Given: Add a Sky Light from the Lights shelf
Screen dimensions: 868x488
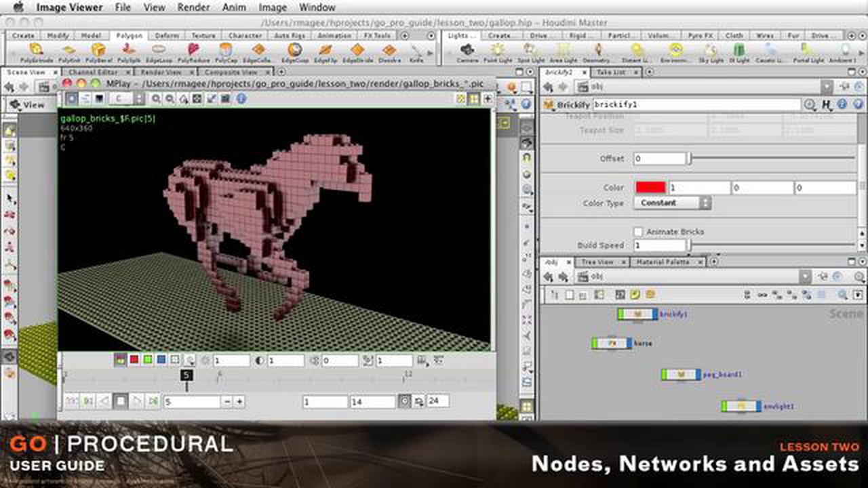Looking at the screenshot, I should (712, 50).
